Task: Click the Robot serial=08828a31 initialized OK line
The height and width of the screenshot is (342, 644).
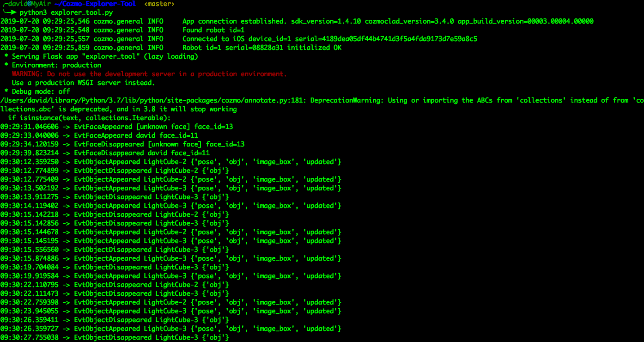Action: [x=262, y=48]
